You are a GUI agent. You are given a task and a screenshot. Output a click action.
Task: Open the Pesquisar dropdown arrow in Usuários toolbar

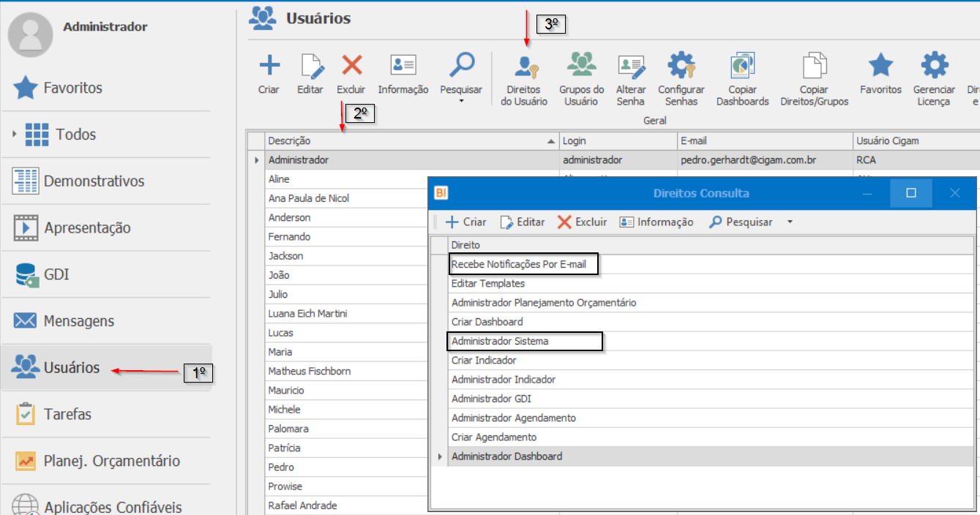[462, 101]
